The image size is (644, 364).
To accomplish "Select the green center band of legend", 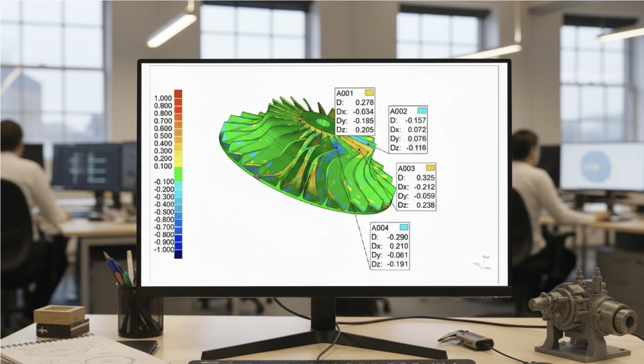I will click(x=178, y=174).
